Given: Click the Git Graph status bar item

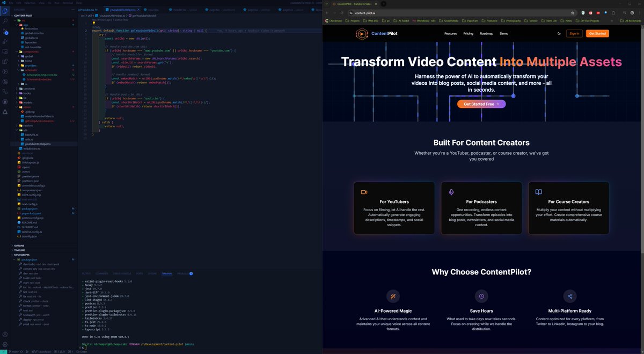Looking at the screenshot, I should (82, 352).
